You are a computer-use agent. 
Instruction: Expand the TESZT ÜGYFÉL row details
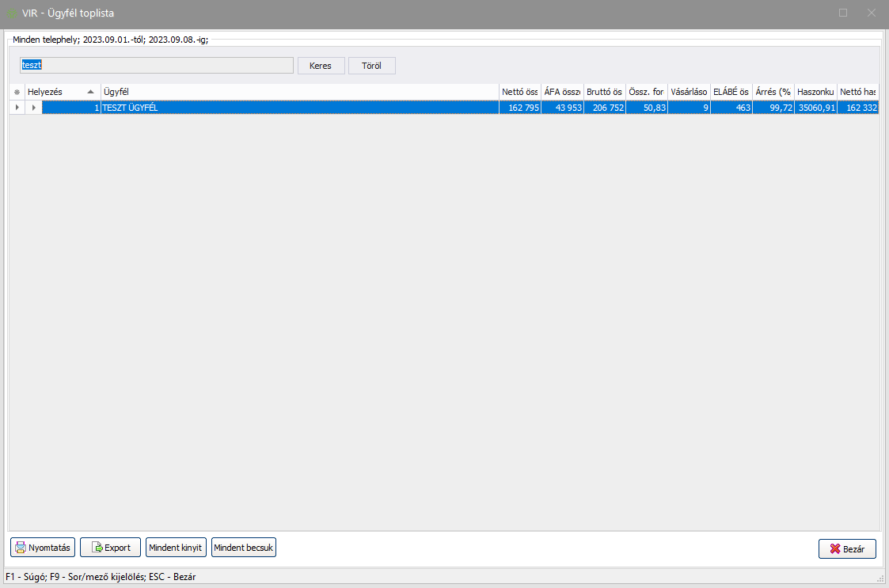[33, 107]
